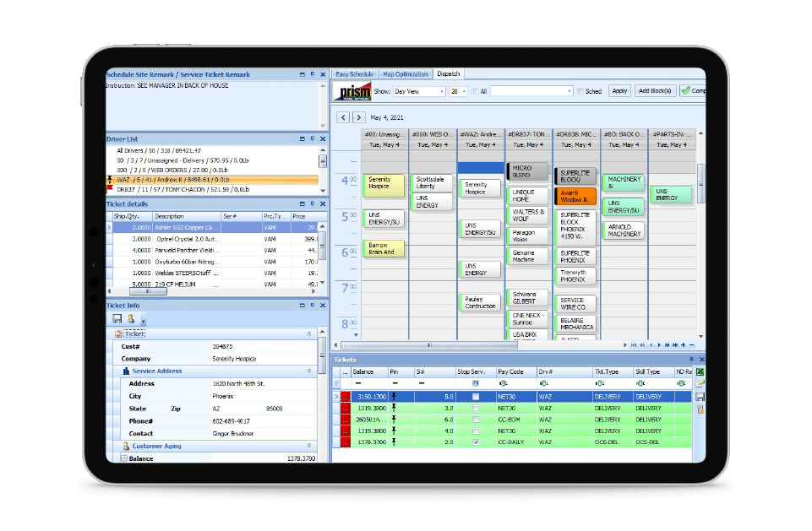812x531 pixels.
Task: Select the orange Avanti Window schedule block
Action: [577, 196]
